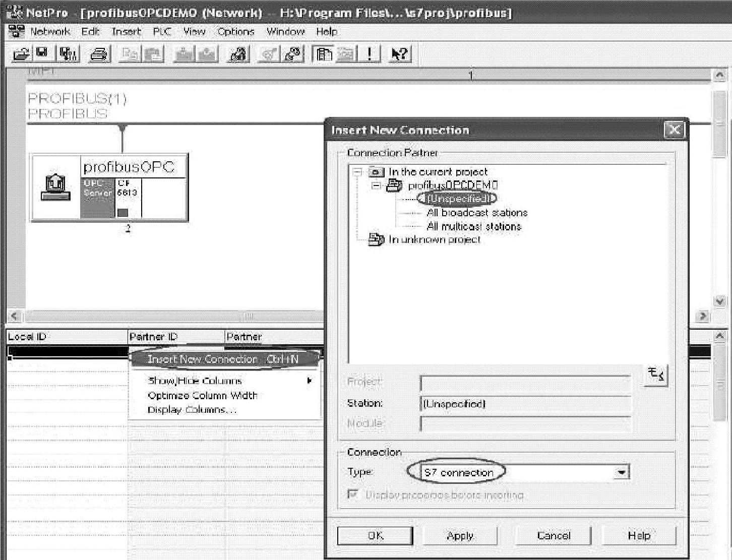Click the exclamation mark toolbar icon
The height and width of the screenshot is (560, 732).
(x=370, y=54)
